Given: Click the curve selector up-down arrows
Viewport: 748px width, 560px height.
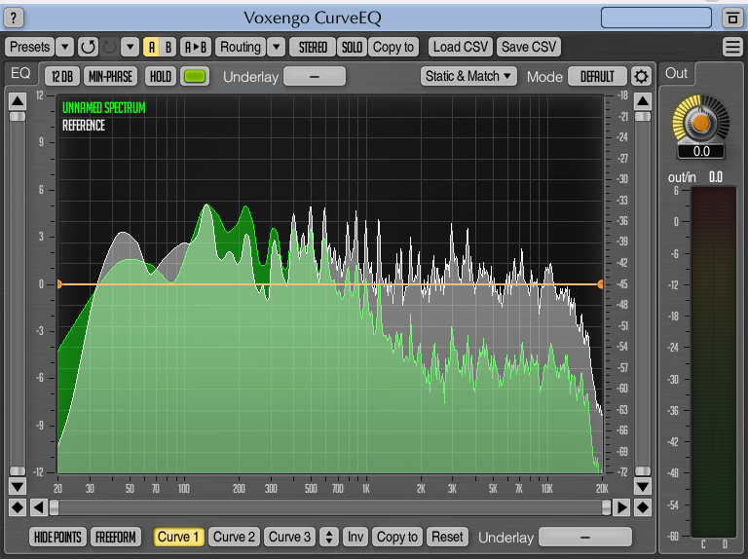Looking at the screenshot, I should click(x=329, y=537).
